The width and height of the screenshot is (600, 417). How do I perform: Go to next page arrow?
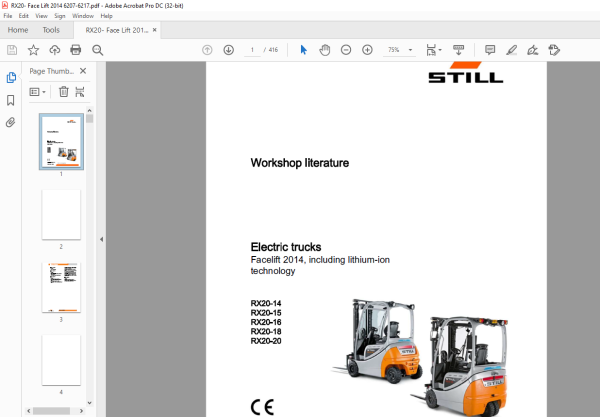point(228,50)
